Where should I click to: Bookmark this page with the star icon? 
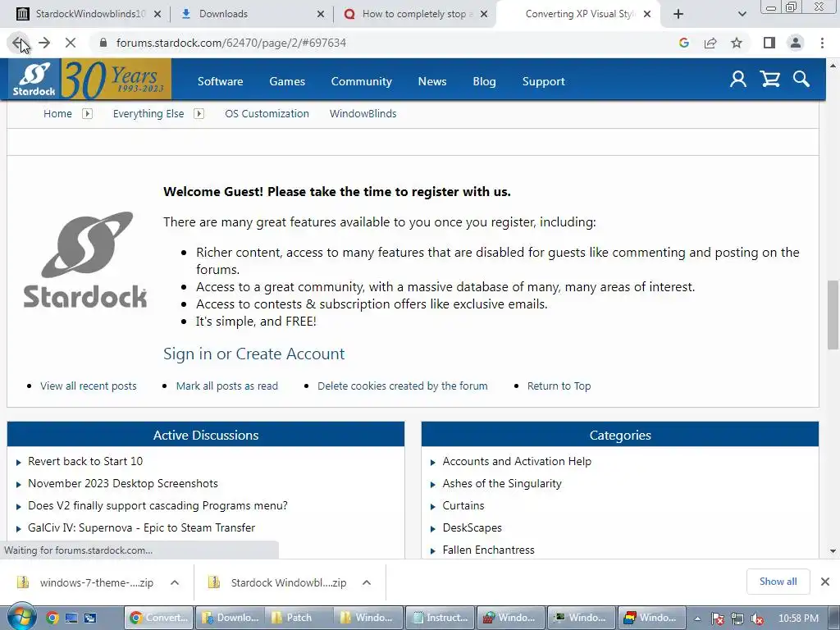coord(737,43)
